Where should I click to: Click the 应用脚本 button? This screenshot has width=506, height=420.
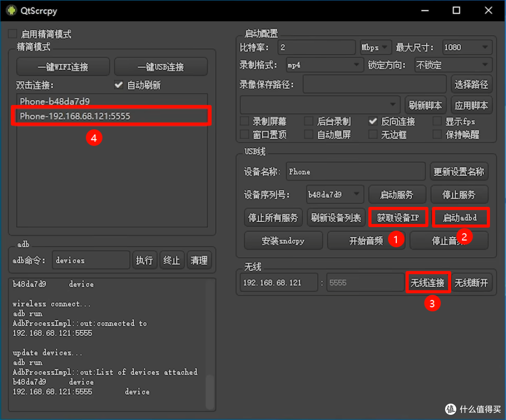tap(471, 105)
